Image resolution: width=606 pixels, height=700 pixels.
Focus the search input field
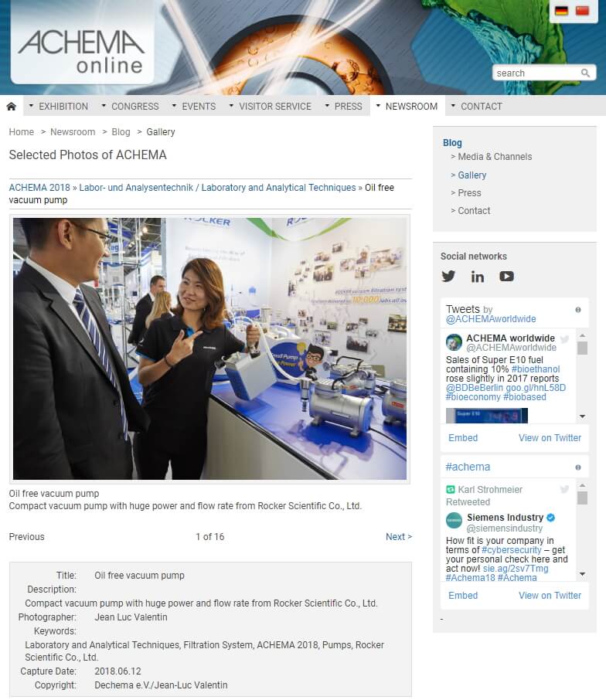pos(537,73)
